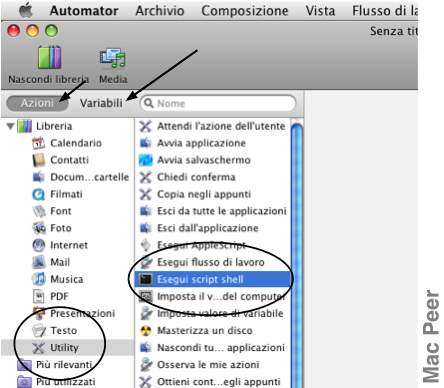Open the Automator menu

tap(84, 11)
